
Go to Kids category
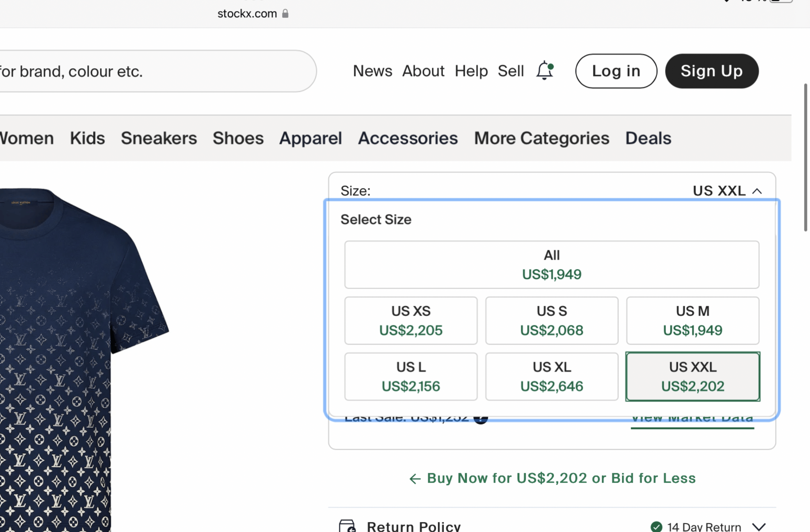point(87,138)
